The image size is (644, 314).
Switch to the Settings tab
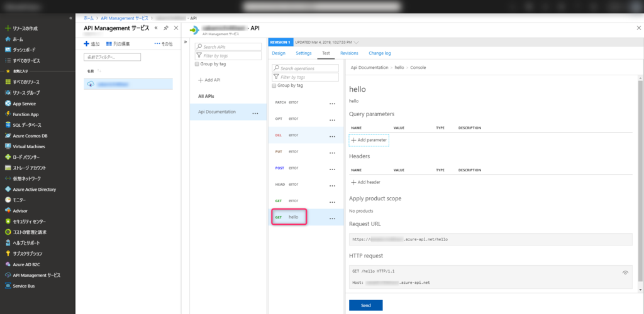(x=304, y=53)
